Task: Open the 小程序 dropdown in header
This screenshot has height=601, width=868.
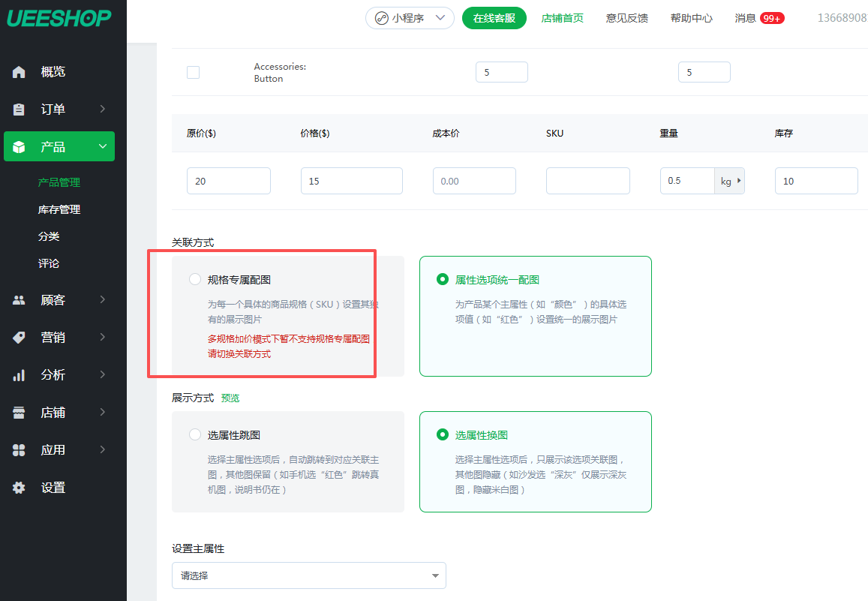Action: point(410,18)
